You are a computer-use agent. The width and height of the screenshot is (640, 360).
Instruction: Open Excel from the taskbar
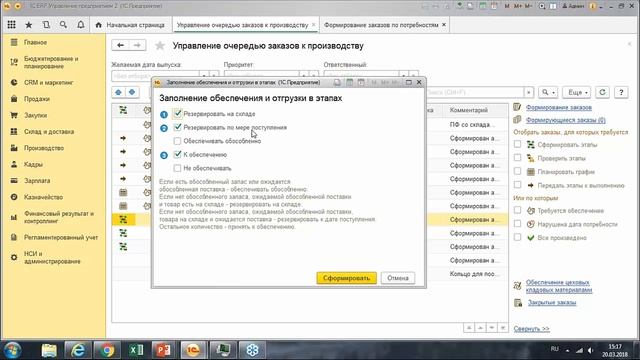(136, 350)
